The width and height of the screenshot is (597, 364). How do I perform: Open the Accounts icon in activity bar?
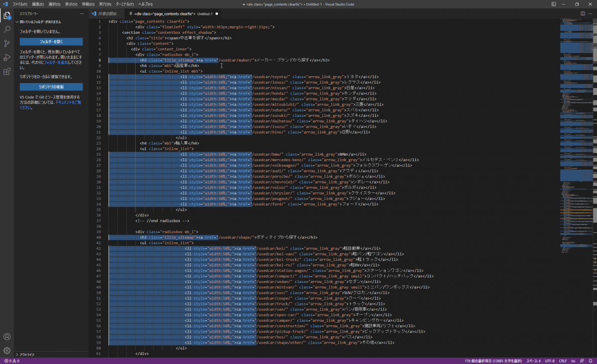pos(7,337)
